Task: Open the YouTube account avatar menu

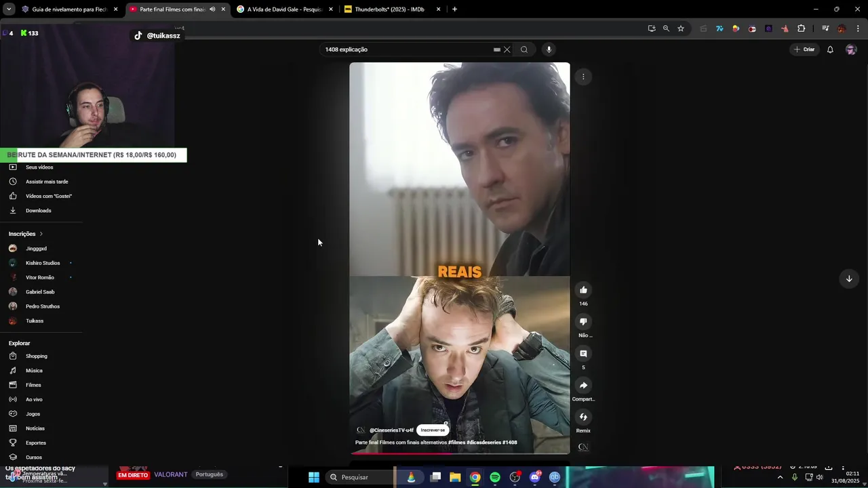Action: tap(851, 49)
